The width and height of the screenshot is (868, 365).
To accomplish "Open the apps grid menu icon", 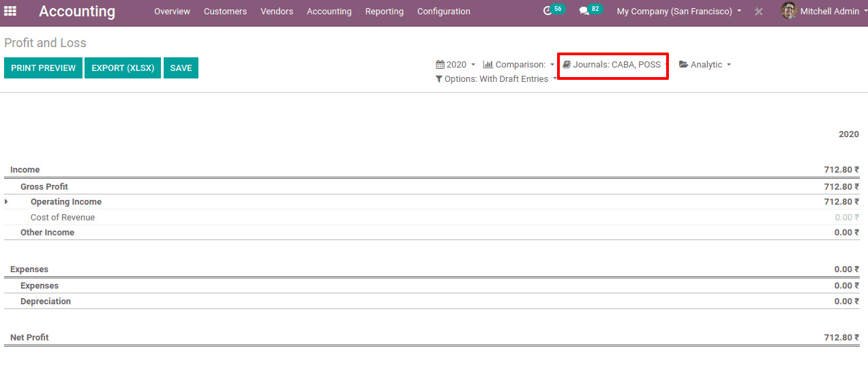I will [x=10, y=11].
